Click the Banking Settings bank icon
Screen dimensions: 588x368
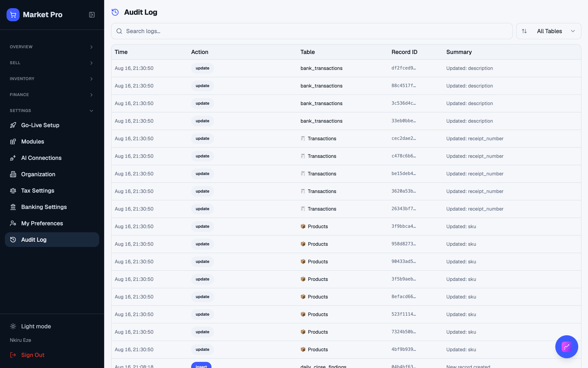point(13,207)
